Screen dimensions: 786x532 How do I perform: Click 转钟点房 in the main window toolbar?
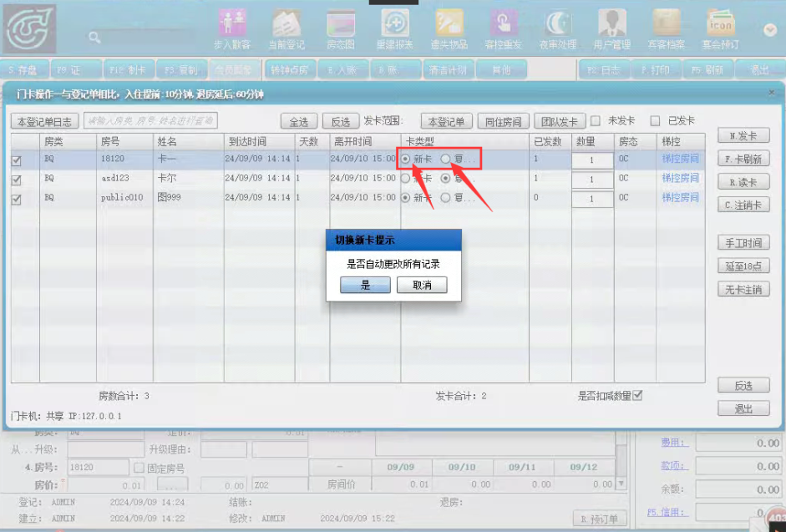click(x=290, y=70)
